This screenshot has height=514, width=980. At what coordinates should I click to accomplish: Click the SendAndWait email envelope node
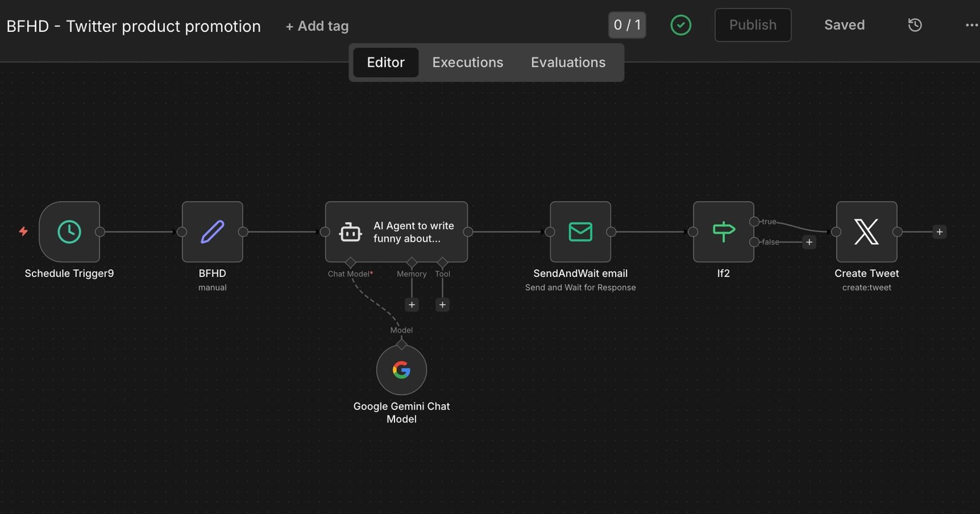tap(580, 232)
